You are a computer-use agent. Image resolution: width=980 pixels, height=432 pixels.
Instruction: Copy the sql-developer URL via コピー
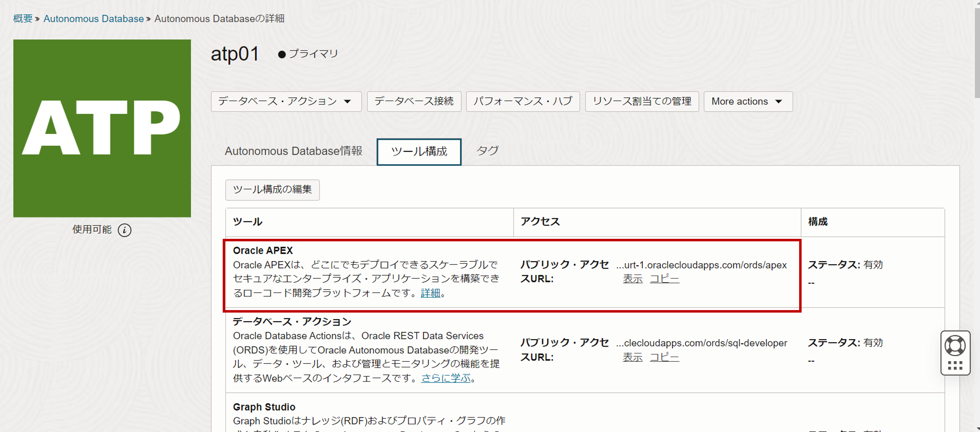pyautogui.click(x=664, y=357)
